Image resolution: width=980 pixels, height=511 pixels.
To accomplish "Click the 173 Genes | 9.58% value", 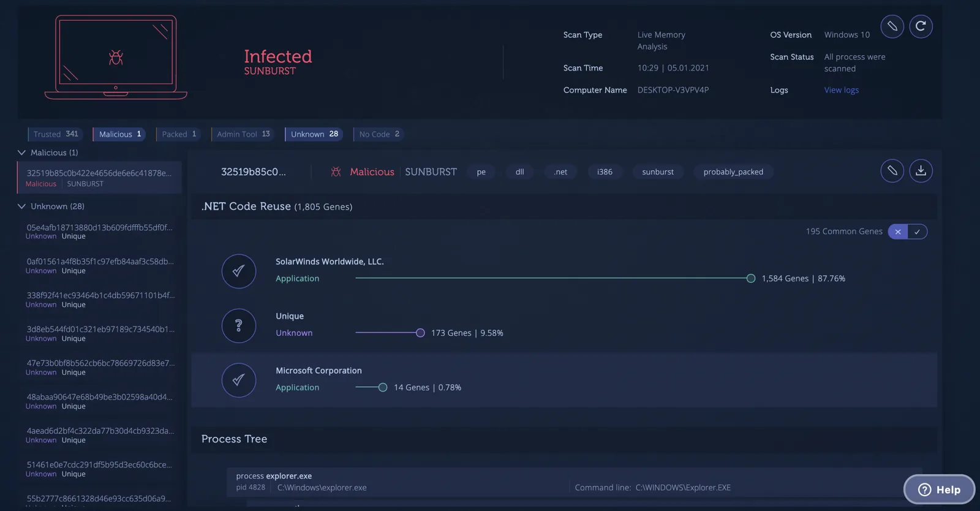I will [x=467, y=333].
